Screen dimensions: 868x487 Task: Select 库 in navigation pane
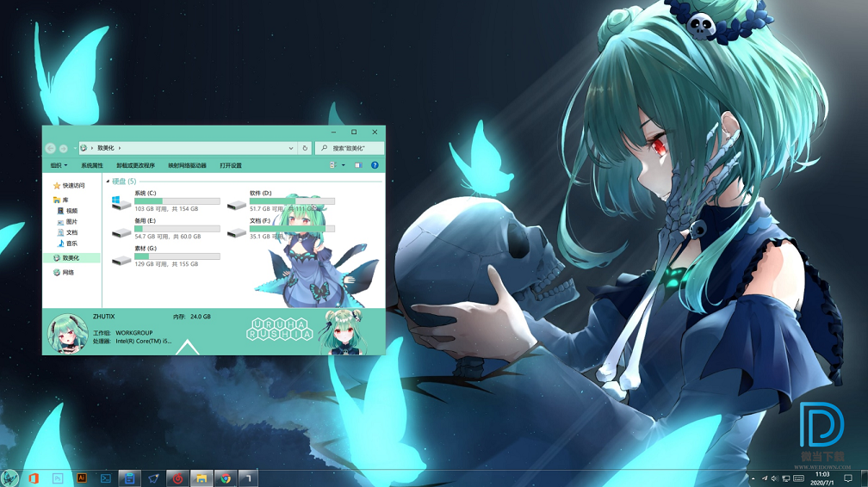61,200
